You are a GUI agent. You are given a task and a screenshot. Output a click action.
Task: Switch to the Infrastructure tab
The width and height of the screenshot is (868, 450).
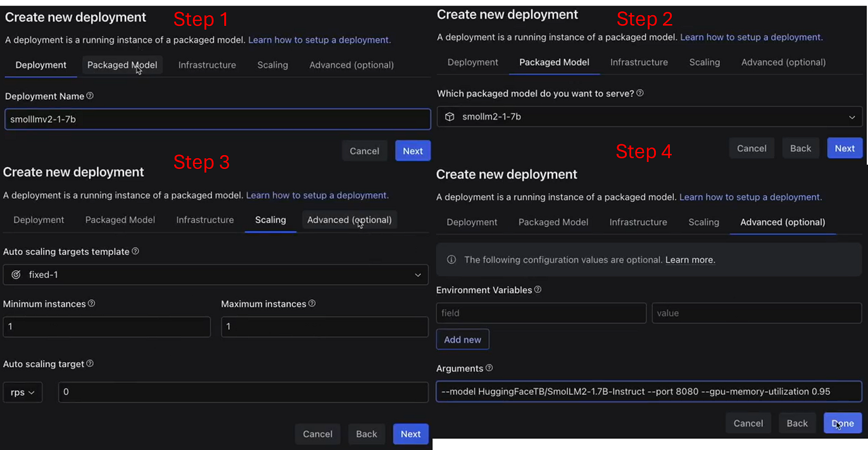206,65
